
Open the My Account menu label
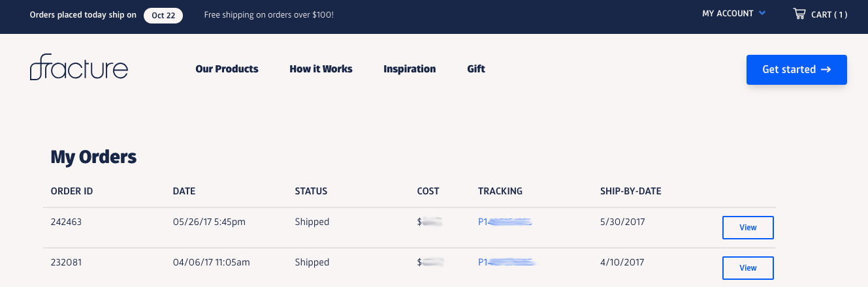click(728, 14)
